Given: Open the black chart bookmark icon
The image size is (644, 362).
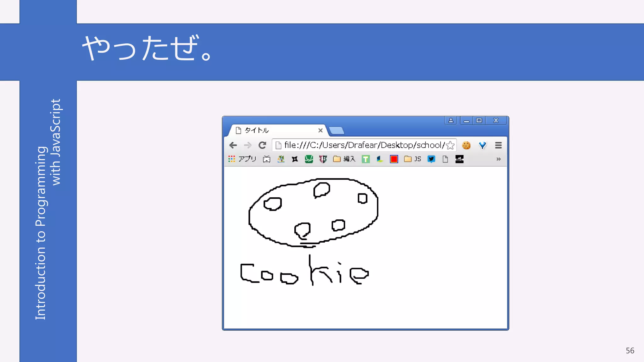Looking at the screenshot, I should coord(459,159).
